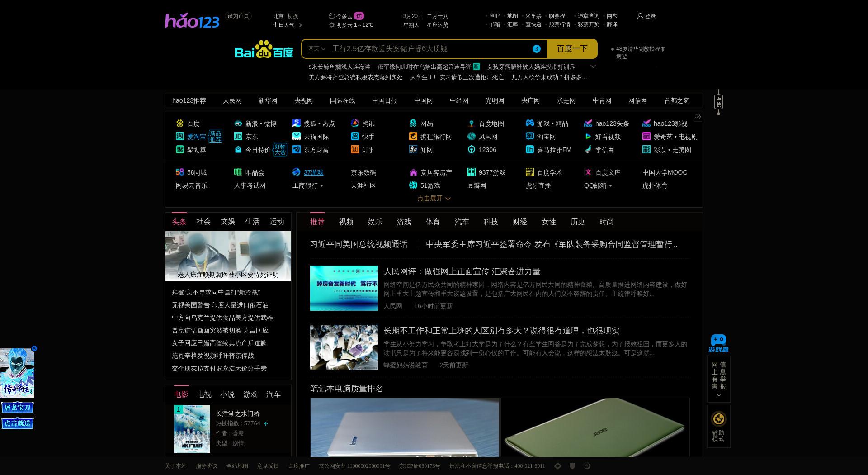Click the blue hot-search count badge

(x=537, y=49)
